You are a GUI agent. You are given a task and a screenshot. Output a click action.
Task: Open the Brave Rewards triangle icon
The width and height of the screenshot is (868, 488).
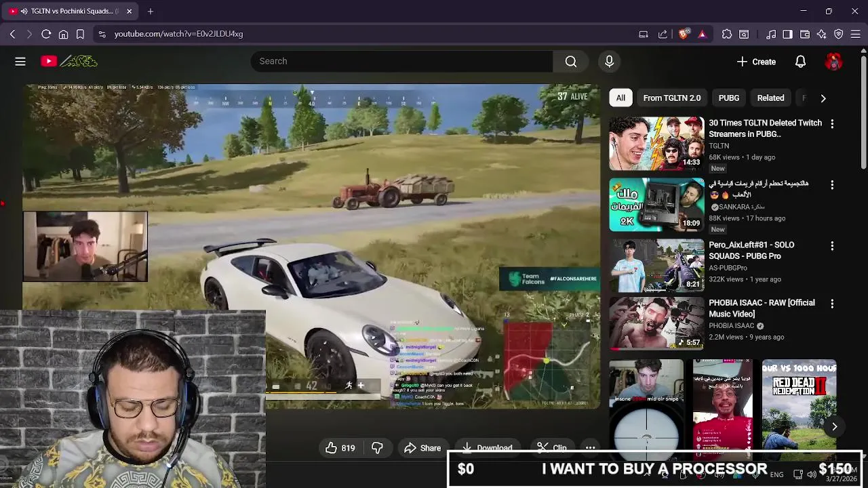[702, 34]
